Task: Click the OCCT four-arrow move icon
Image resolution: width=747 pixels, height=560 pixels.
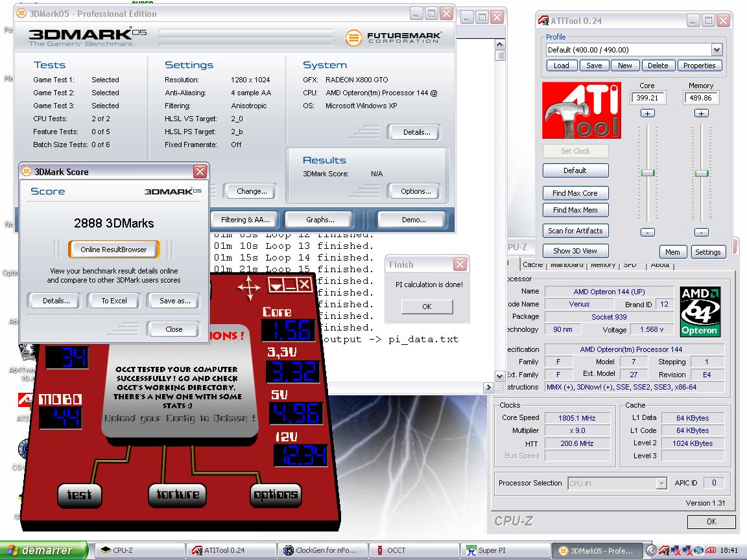Action: 249,287
